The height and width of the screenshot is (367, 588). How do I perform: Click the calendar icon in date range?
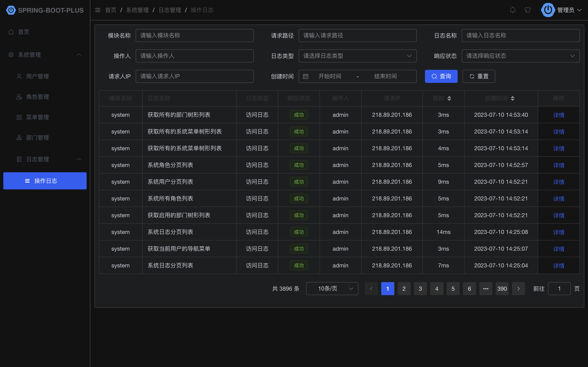click(x=305, y=77)
